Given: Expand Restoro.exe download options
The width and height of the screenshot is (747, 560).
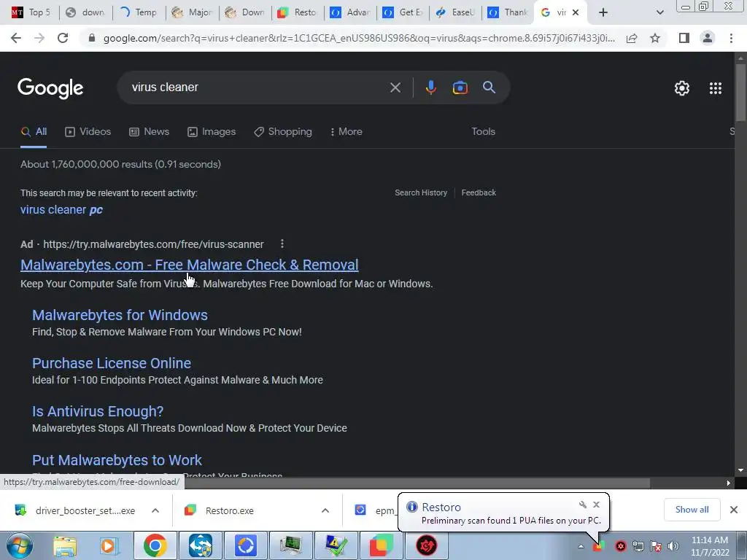Looking at the screenshot, I should coord(325,510).
